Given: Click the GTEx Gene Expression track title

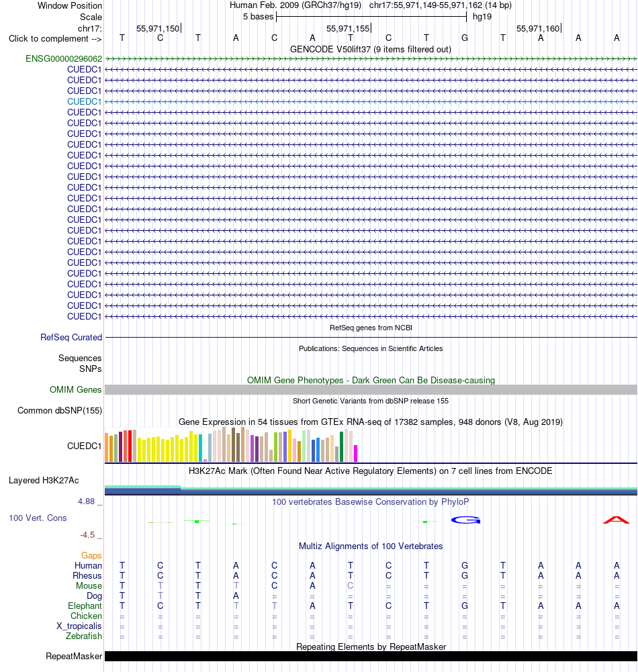Looking at the screenshot, I should (x=371, y=422).
